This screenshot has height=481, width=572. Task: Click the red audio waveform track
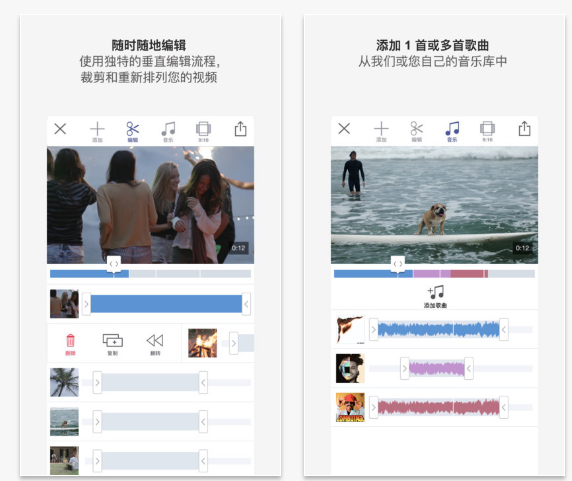[438, 407]
